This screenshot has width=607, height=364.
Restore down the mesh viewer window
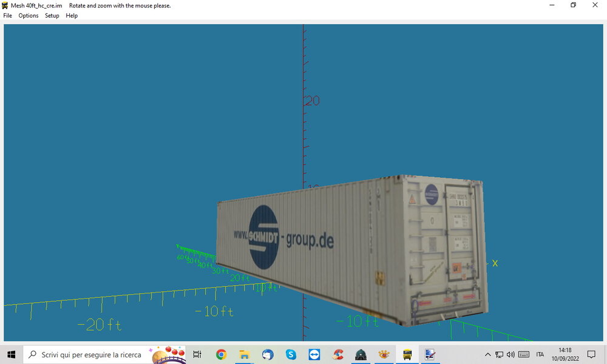click(574, 5)
